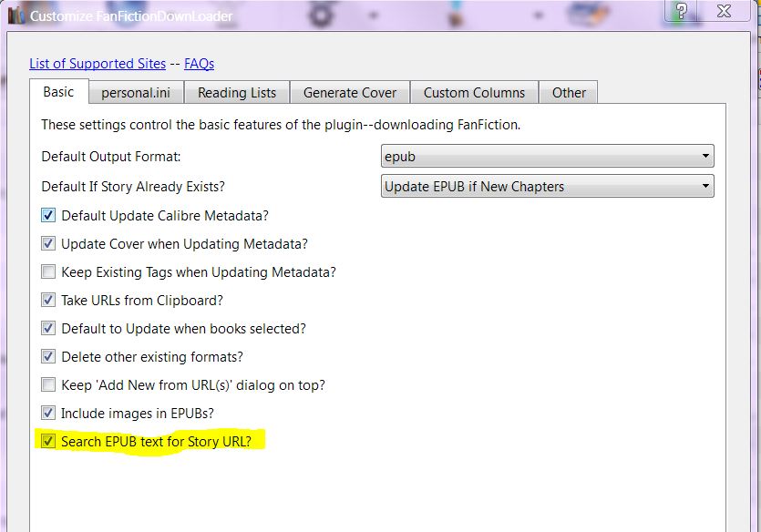Enable Keep Existing Tags when Updating Metadata
Screen dimensions: 761x532
(48, 271)
